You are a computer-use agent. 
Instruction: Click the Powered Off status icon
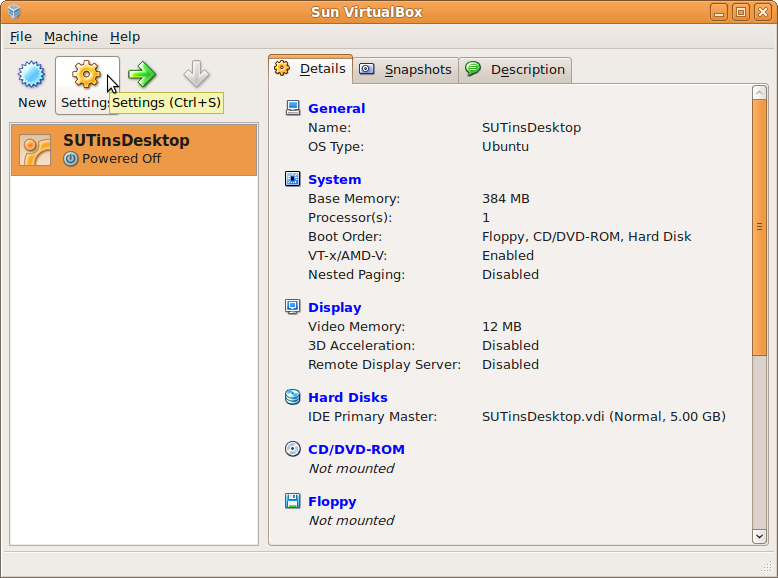point(71,159)
